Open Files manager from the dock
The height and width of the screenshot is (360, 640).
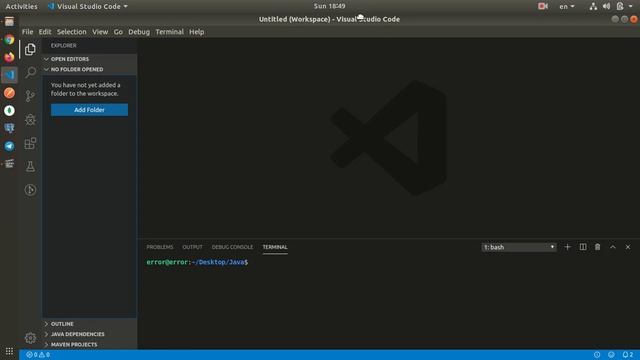(9, 22)
